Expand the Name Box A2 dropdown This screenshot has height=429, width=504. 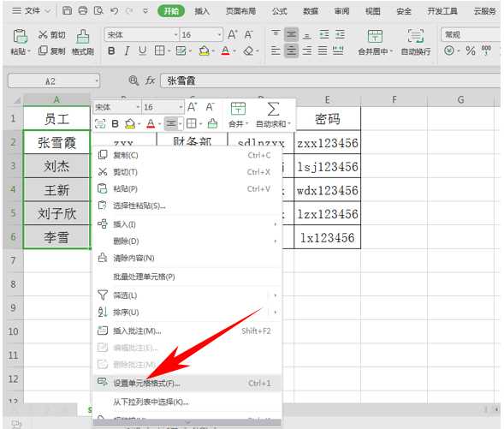tap(97, 81)
